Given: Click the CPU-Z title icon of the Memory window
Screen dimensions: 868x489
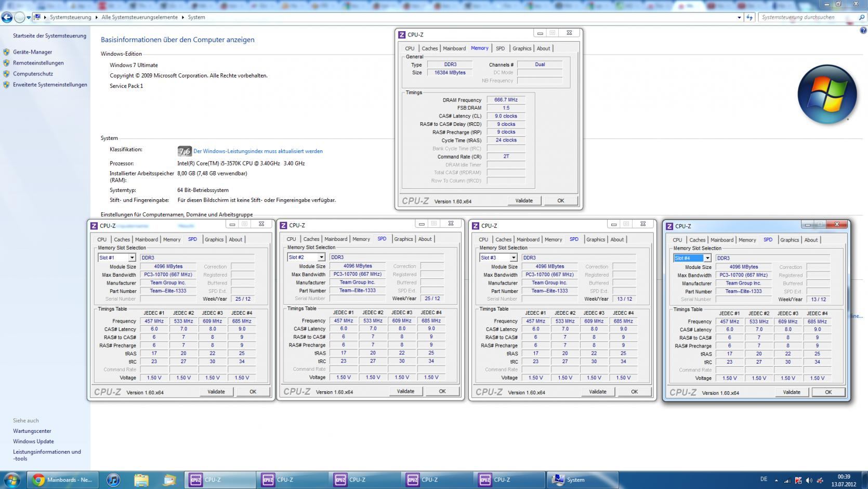Looking at the screenshot, I should [x=402, y=35].
